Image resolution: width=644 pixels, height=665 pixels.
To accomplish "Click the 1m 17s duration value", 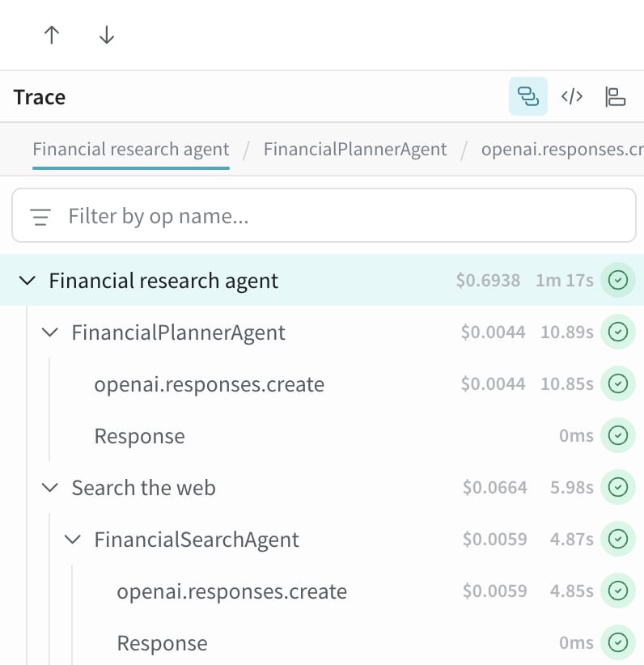I will 564,281.
